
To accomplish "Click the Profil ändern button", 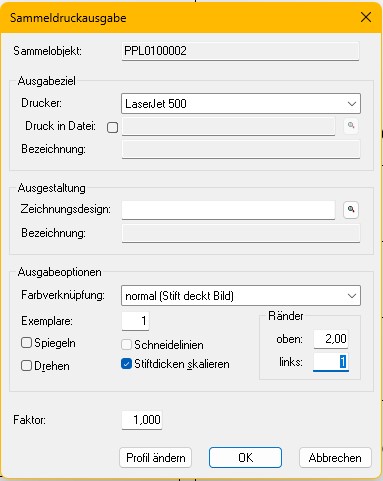I will (156, 458).
